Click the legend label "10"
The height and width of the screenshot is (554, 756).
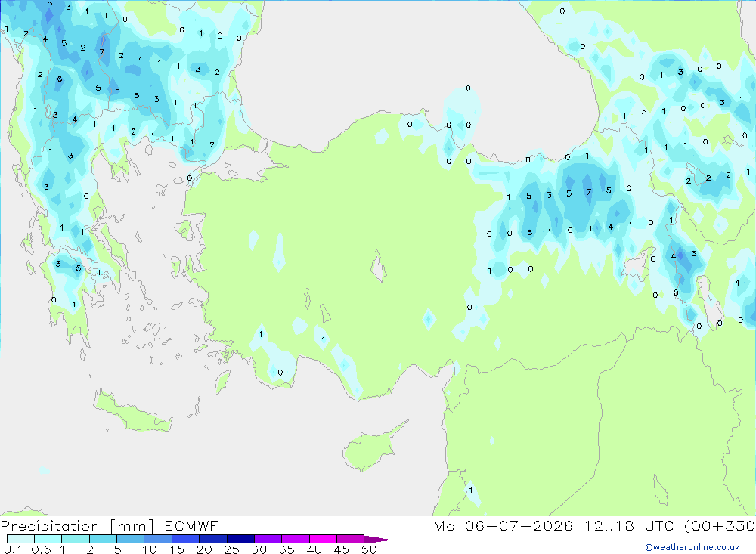click(x=150, y=549)
